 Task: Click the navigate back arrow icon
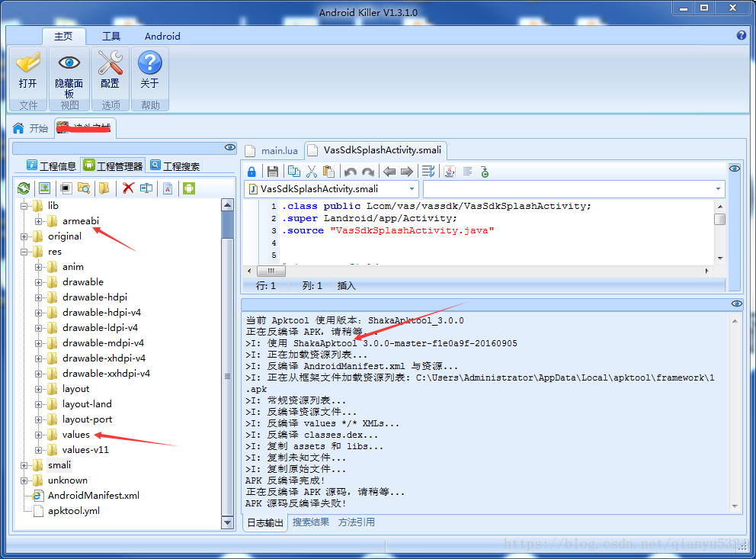pos(389,172)
